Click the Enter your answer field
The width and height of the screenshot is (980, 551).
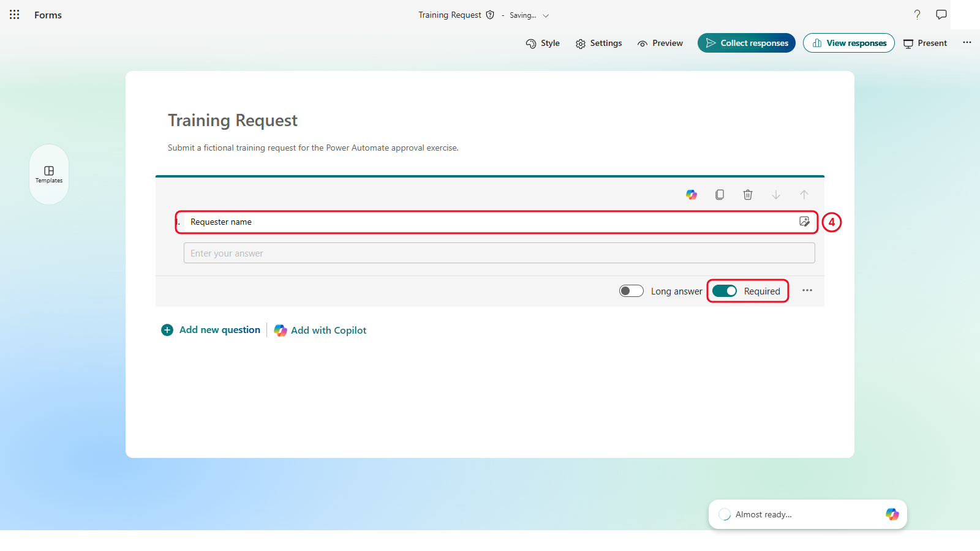coord(499,253)
